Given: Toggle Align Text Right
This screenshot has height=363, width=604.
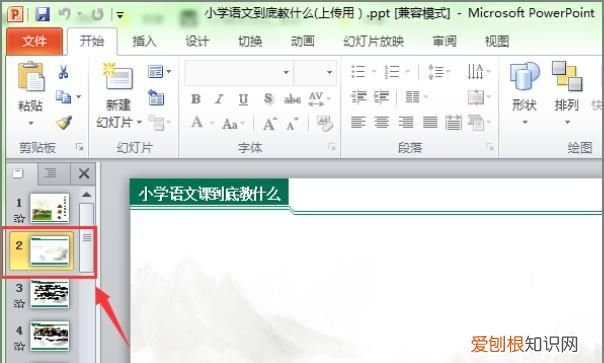Looking at the screenshot, I should coord(406,123).
